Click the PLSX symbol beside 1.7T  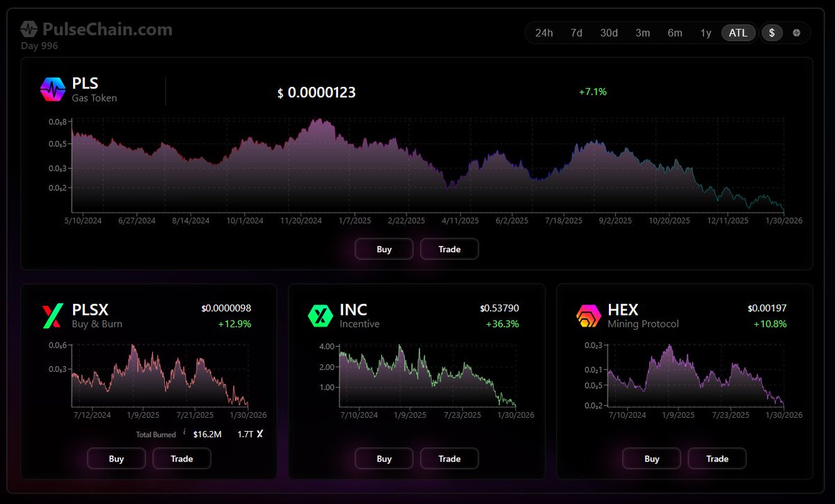click(260, 434)
